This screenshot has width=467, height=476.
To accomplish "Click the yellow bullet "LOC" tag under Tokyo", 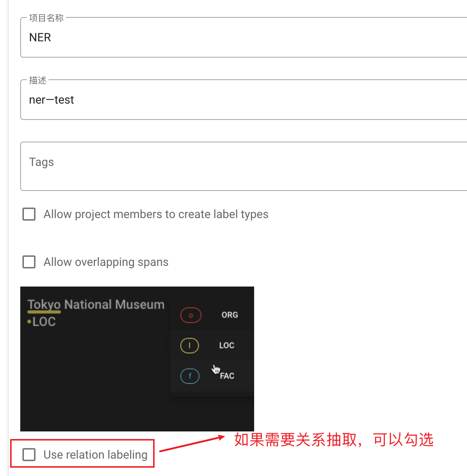I will tap(42, 322).
